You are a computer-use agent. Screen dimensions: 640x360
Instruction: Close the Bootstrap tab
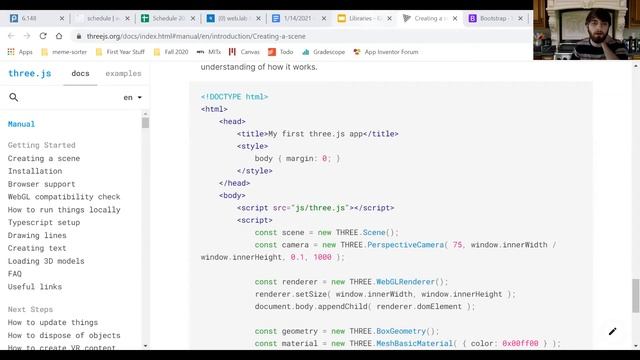pyautogui.click(x=520, y=18)
